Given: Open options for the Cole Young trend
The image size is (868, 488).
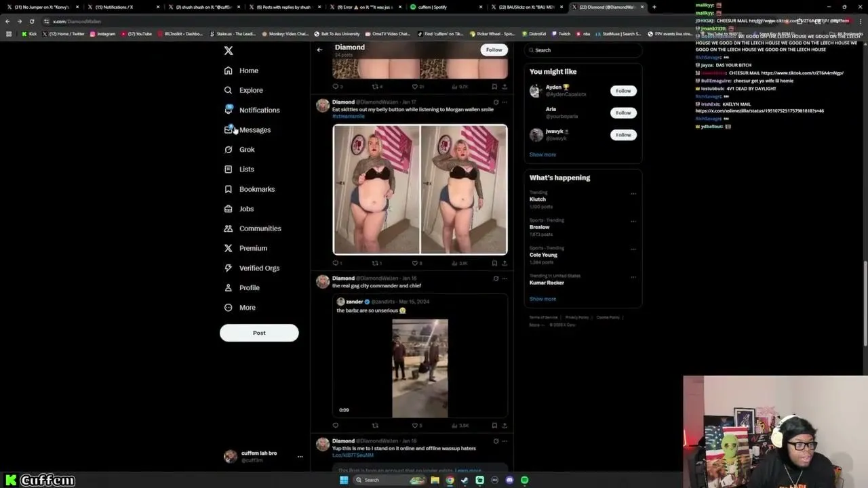Looking at the screenshot, I should pos(633,249).
